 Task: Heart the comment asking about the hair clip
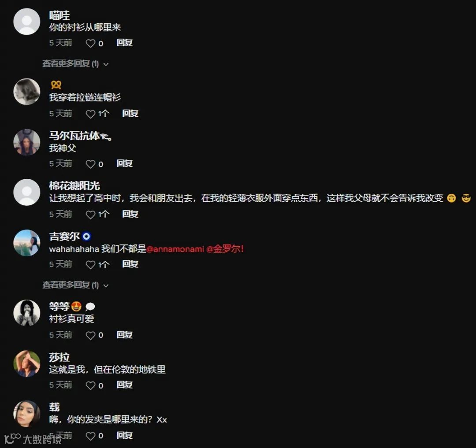(90, 436)
